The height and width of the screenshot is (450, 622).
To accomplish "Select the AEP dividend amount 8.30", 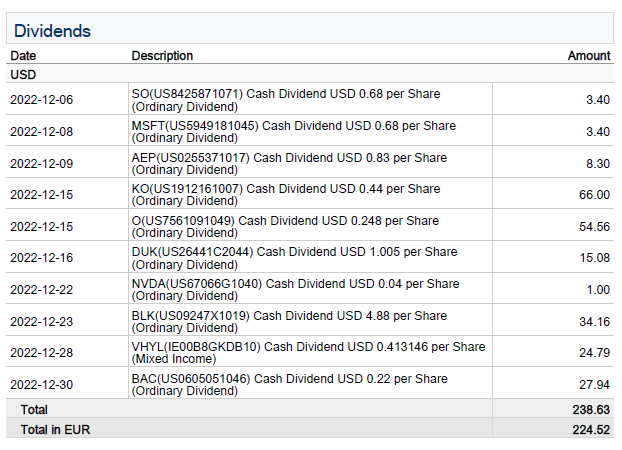I will pyautogui.click(x=597, y=162).
